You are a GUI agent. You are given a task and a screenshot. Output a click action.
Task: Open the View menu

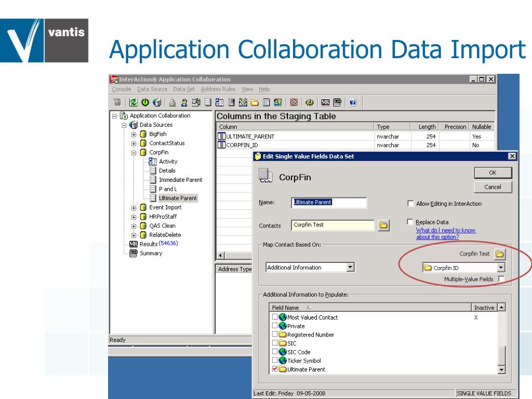(247, 89)
